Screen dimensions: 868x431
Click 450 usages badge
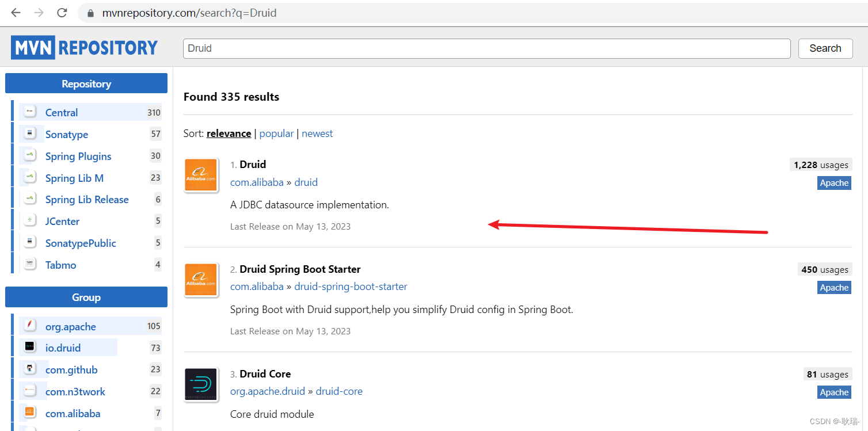(825, 270)
